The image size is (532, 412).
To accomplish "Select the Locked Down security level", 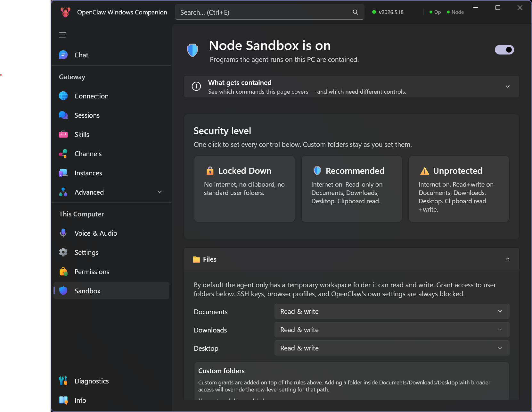I will [244, 189].
